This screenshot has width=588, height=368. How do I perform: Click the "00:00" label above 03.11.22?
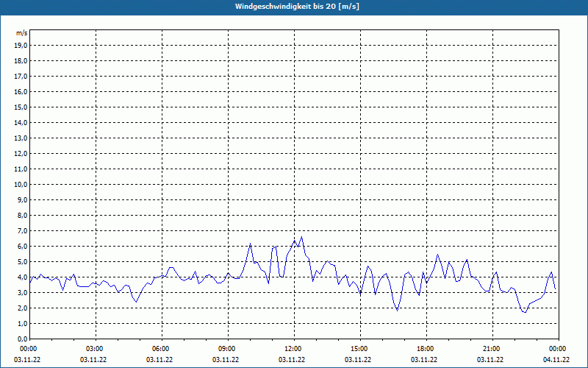(x=28, y=349)
